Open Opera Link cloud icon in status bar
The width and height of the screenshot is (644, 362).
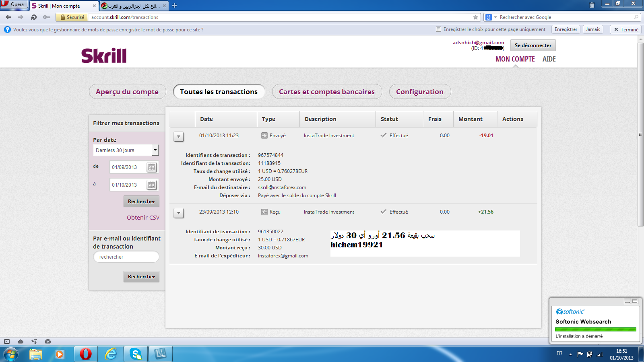(x=21, y=341)
